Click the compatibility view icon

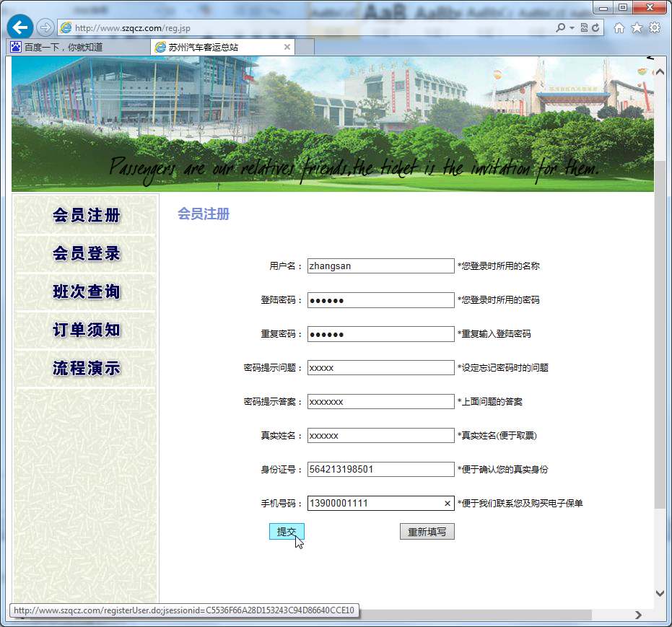pos(584,28)
